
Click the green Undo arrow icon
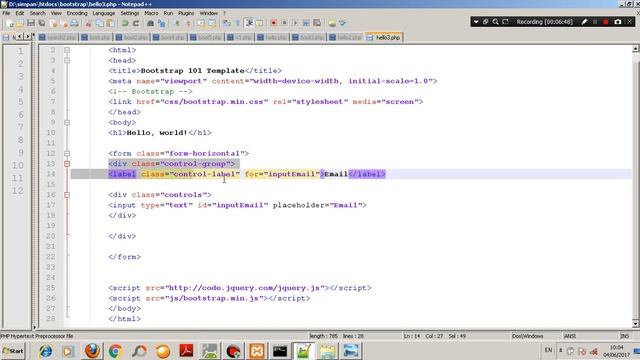(125, 23)
